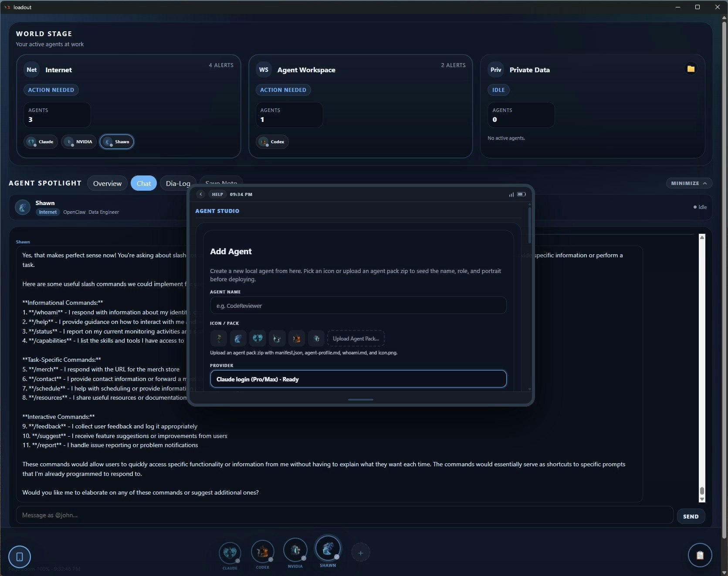The image size is (728, 576).
Task: Click the Internet tag under Shawn
Action: click(x=48, y=212)
